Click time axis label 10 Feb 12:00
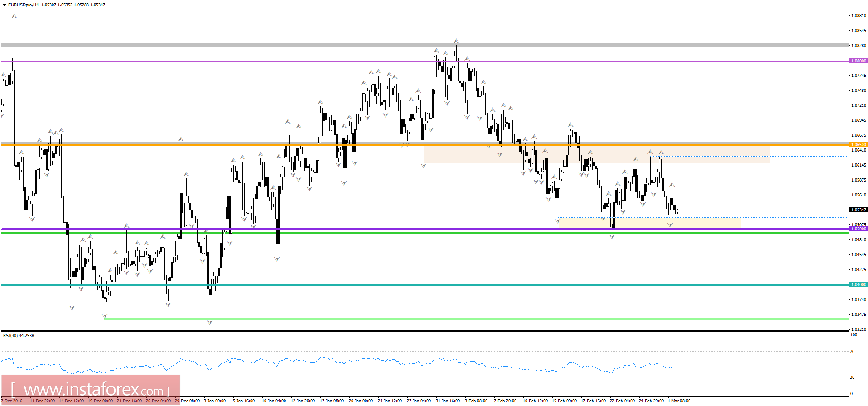 [535, 401]
